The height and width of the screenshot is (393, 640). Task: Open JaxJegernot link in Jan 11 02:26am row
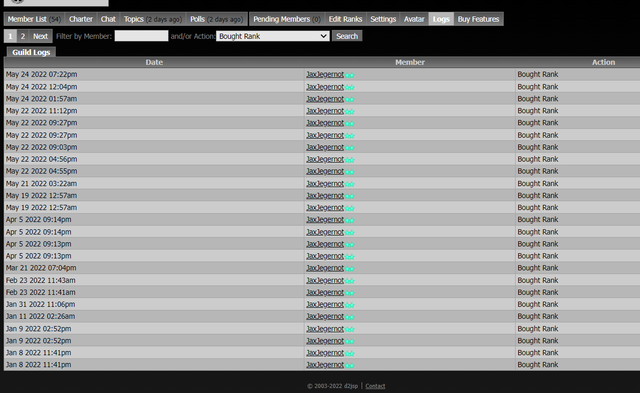click(325, 316)
